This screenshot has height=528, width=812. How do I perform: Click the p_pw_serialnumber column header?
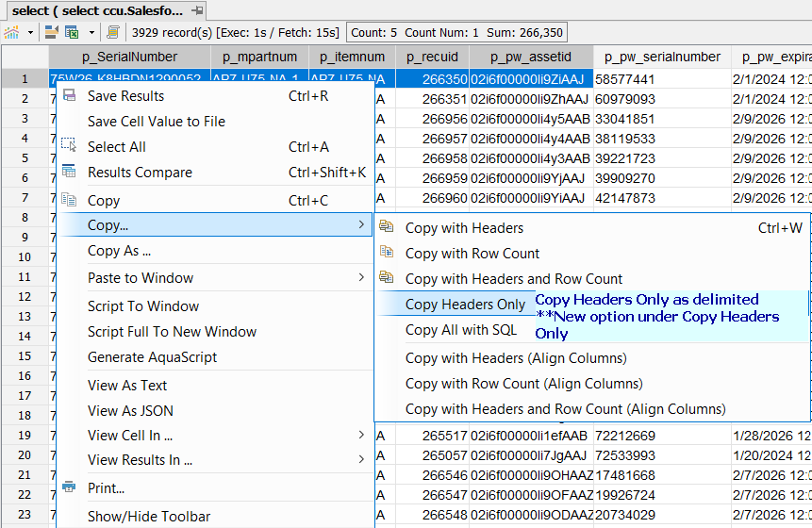(x=662, y=57)
